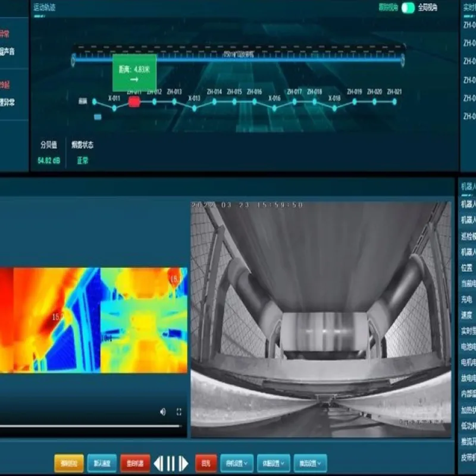Expand the last settings dropdown in toolbar
Image resolution: width=476 pixels, height=476 pixels.
click(310, 464)
